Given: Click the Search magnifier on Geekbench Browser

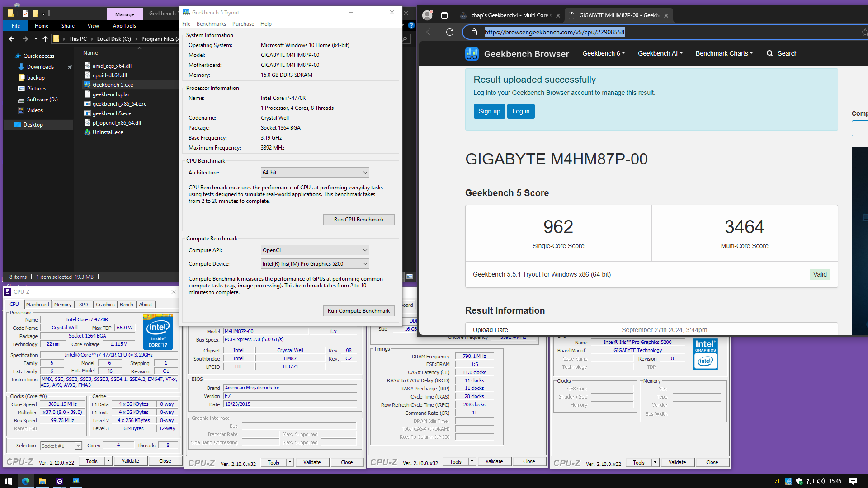Looking at the screenshot, I should tap(769, 53).
